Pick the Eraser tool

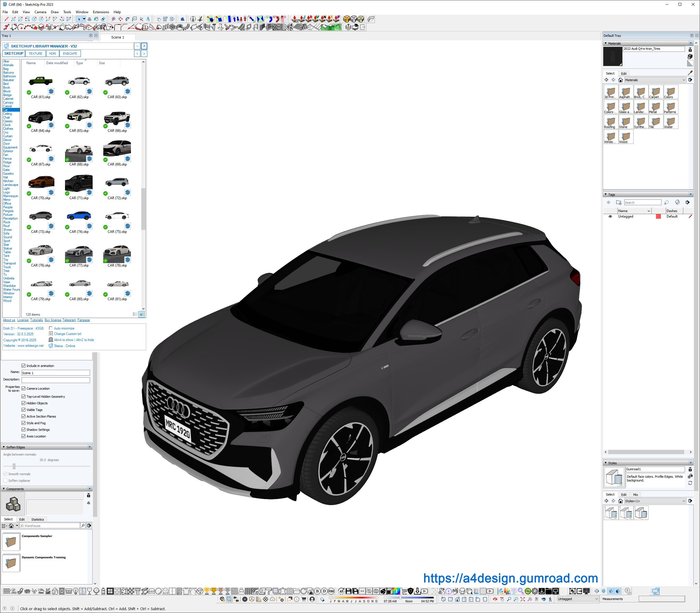click(103, 20)
